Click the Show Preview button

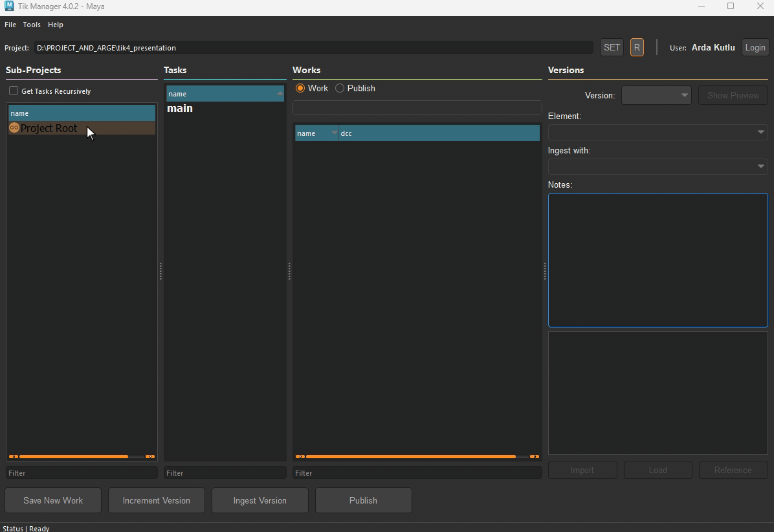(x=733, y=95)
